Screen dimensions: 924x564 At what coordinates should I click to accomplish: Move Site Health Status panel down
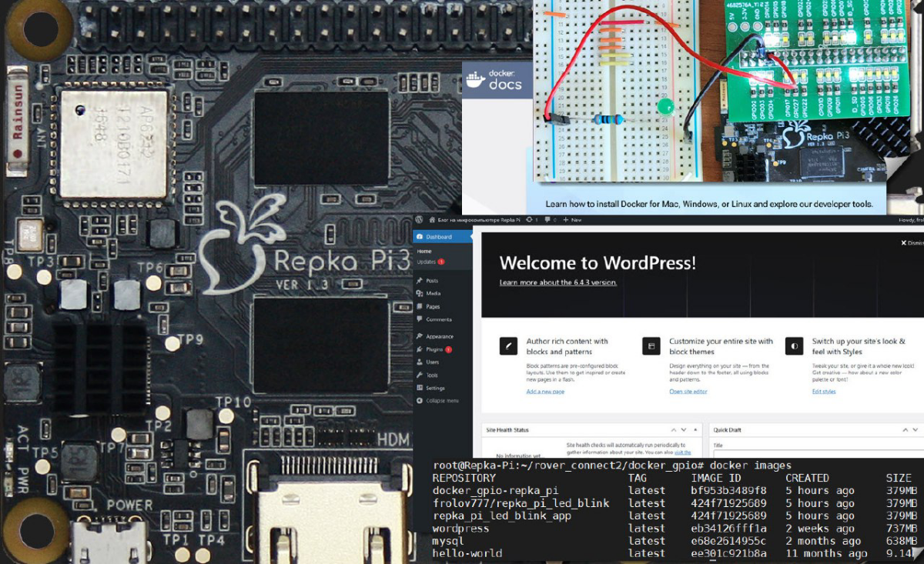[684, 430]
